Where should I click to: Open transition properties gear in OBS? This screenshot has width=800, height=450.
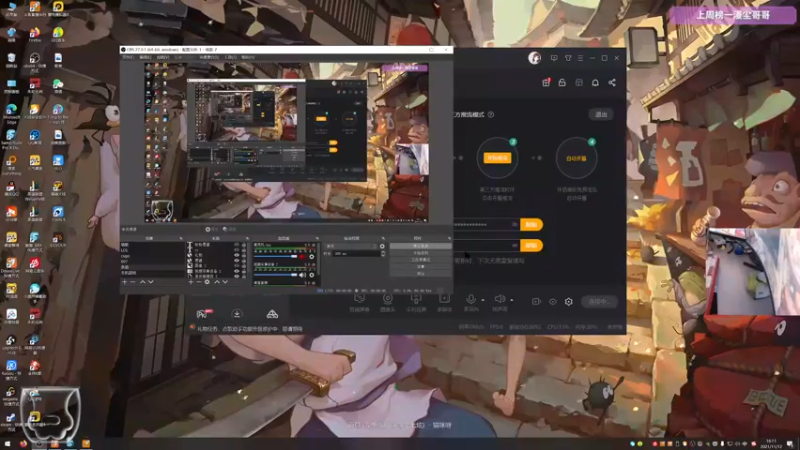pos(382,246)
